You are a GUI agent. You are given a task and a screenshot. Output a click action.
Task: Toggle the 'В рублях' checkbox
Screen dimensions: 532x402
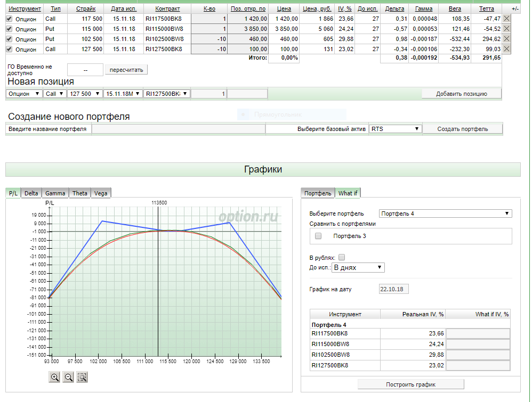tap(342, 257)
